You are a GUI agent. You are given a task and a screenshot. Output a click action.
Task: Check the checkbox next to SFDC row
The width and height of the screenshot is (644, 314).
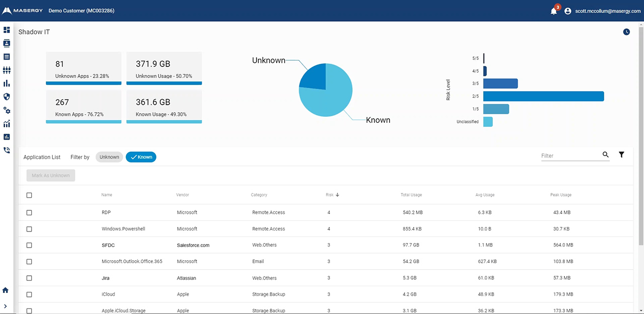pos(29,245)
